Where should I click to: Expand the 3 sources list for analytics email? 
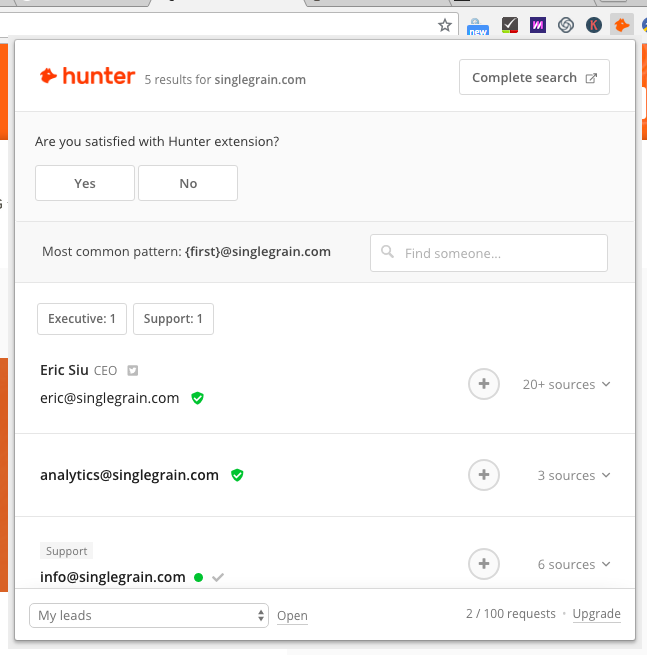(x=574, y=475)
